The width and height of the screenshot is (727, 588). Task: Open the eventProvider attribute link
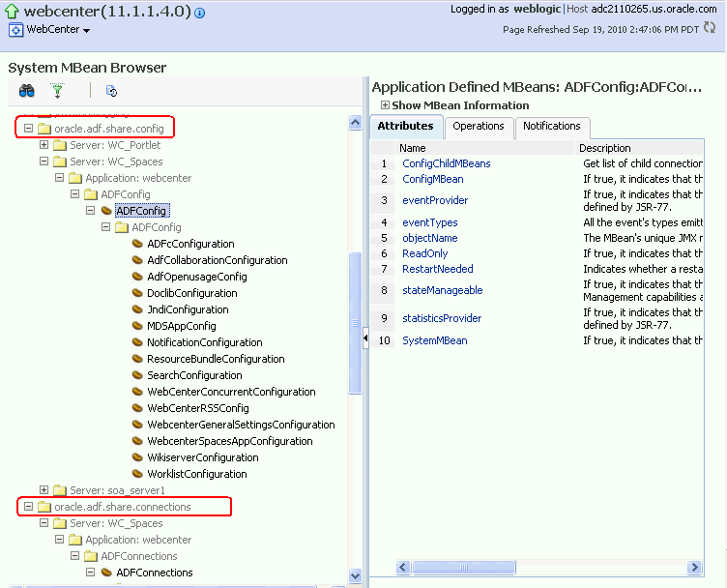(435, 200)
